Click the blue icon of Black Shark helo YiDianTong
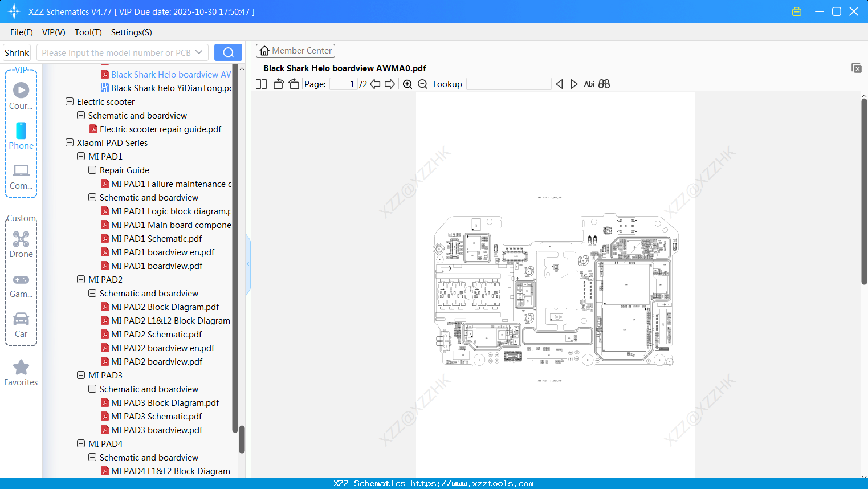 [105, 88]
